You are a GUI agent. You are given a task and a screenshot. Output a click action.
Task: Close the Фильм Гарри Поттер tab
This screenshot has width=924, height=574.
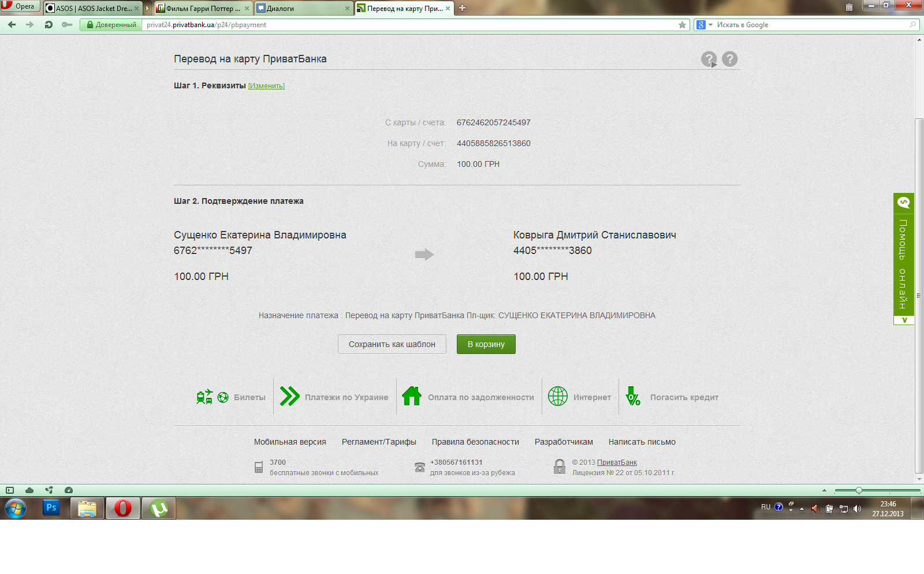click(x=247, y=9)
